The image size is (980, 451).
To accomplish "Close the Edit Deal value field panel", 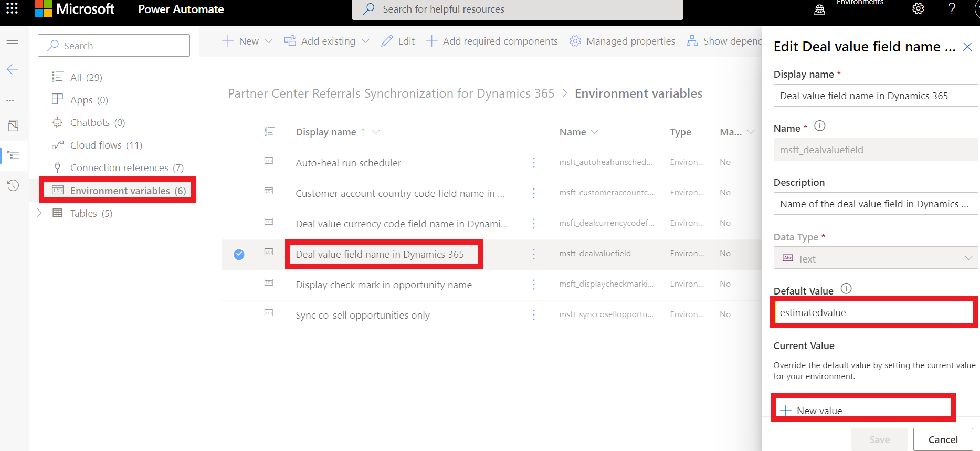I will [967, 47].
